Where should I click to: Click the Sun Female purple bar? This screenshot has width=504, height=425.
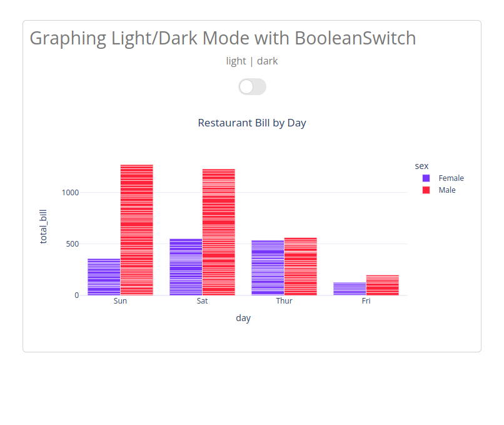tap(104, 277)
